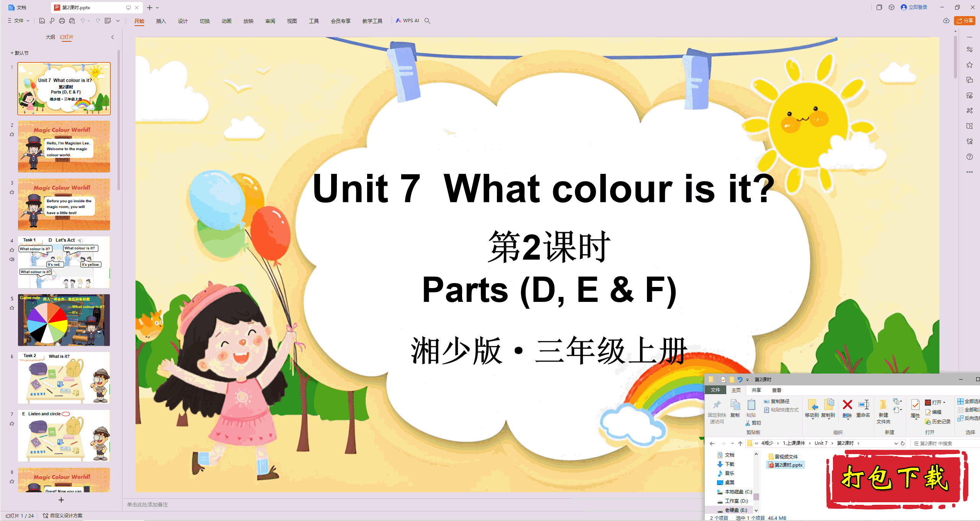Click the 重命名 rename icon in Explorer
Screen dimensions: 980x521
[x=863, y=405]
